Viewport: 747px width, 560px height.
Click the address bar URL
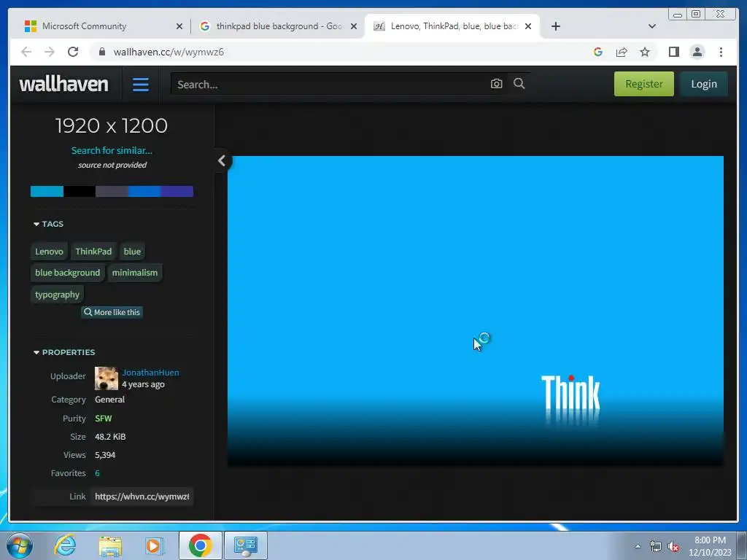[x=169, y=52]
